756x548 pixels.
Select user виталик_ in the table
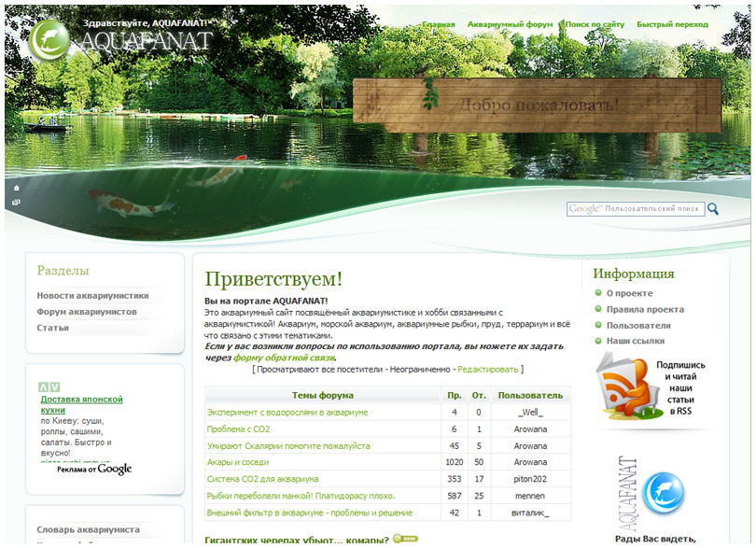530,513
